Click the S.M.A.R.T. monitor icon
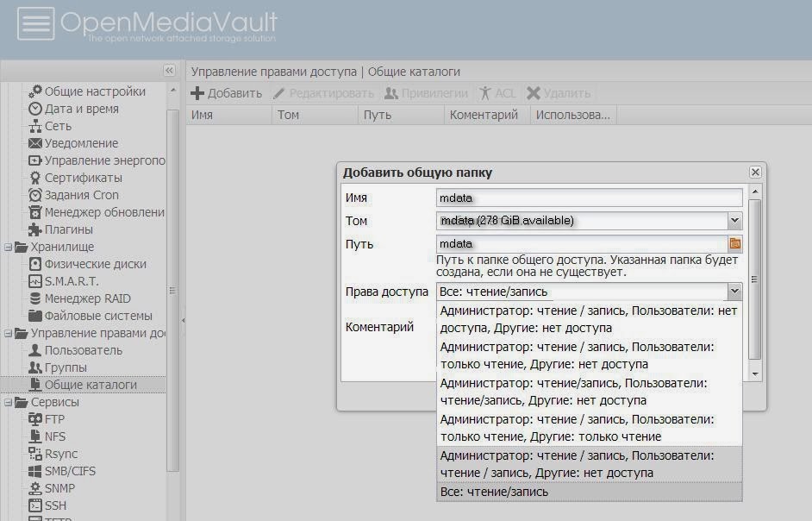 click(34, 281)
